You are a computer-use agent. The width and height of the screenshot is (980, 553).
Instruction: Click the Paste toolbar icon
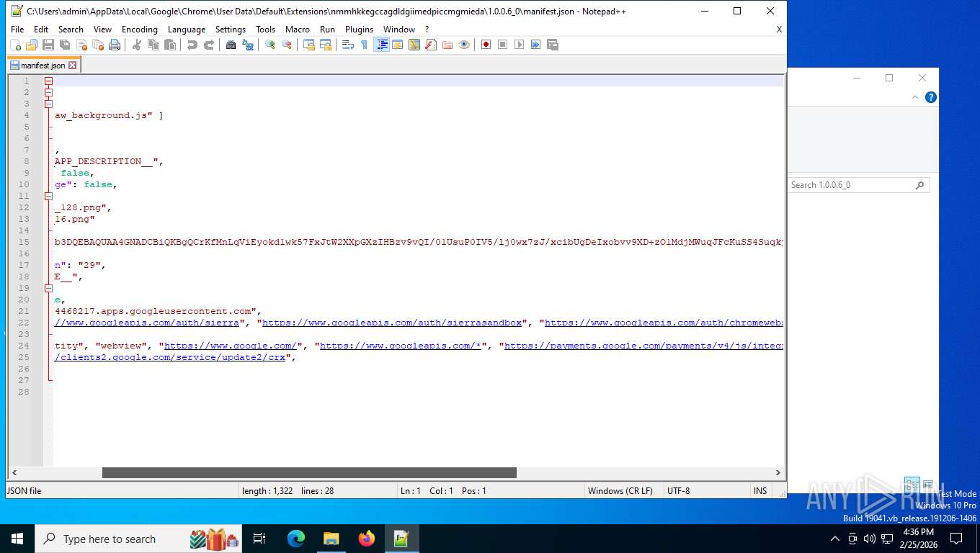[x=169, y=45]
